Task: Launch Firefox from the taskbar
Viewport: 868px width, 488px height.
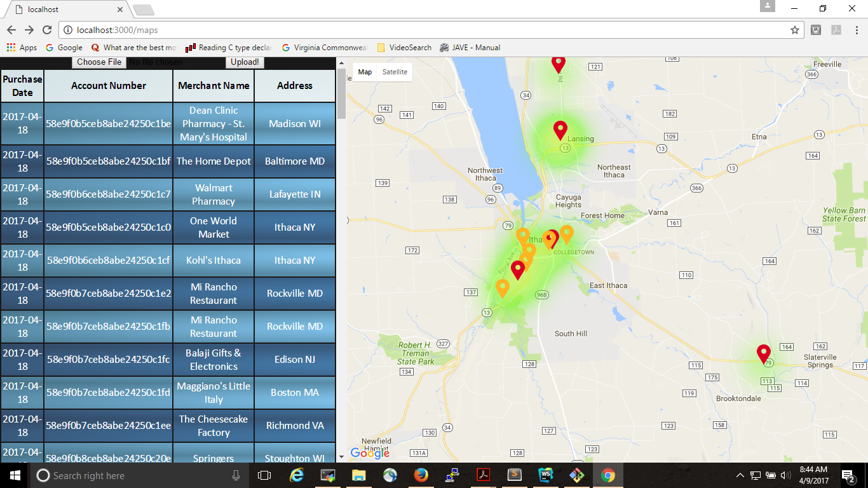Action: (x=421, y=475)
